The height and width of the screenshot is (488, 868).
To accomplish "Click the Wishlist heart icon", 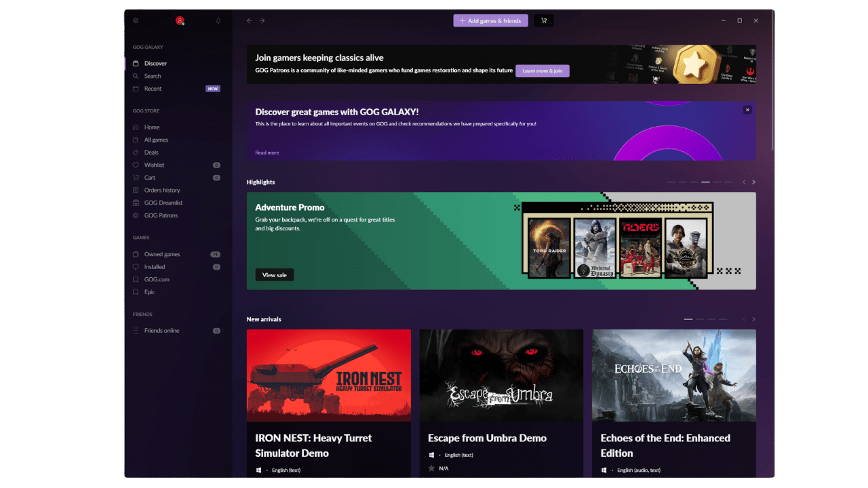I will [136, 165].
